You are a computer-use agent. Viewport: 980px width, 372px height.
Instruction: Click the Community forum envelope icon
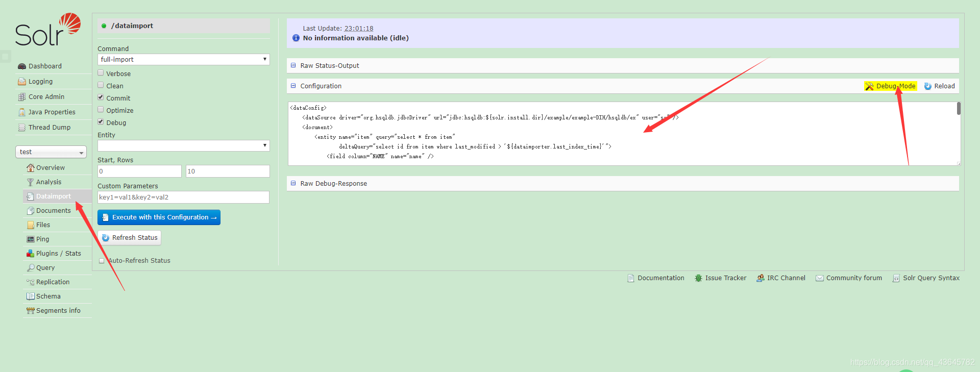point(820,278)
